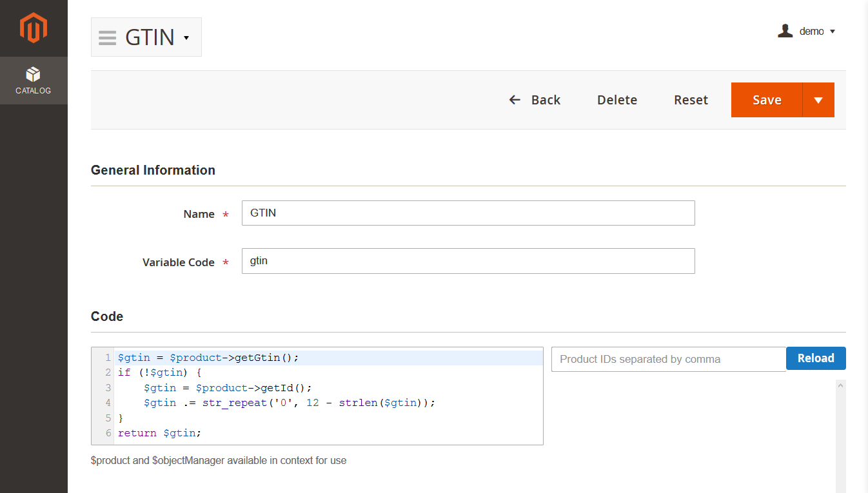
Task: Click the Code section heading
Action: click(107, 316)
